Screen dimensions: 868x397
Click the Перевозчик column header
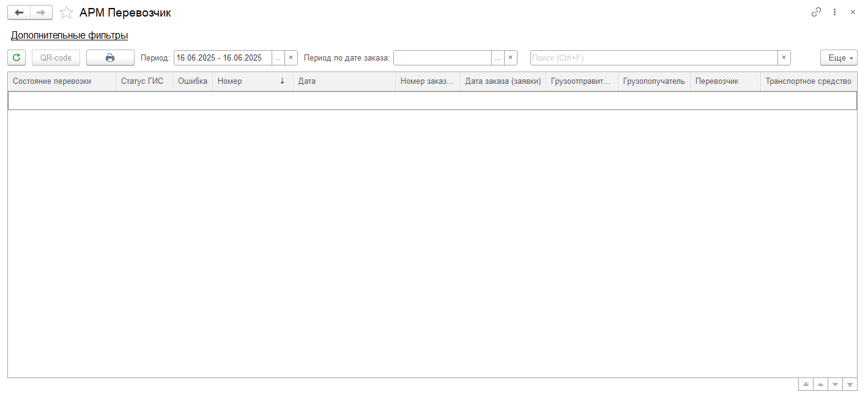725,81
